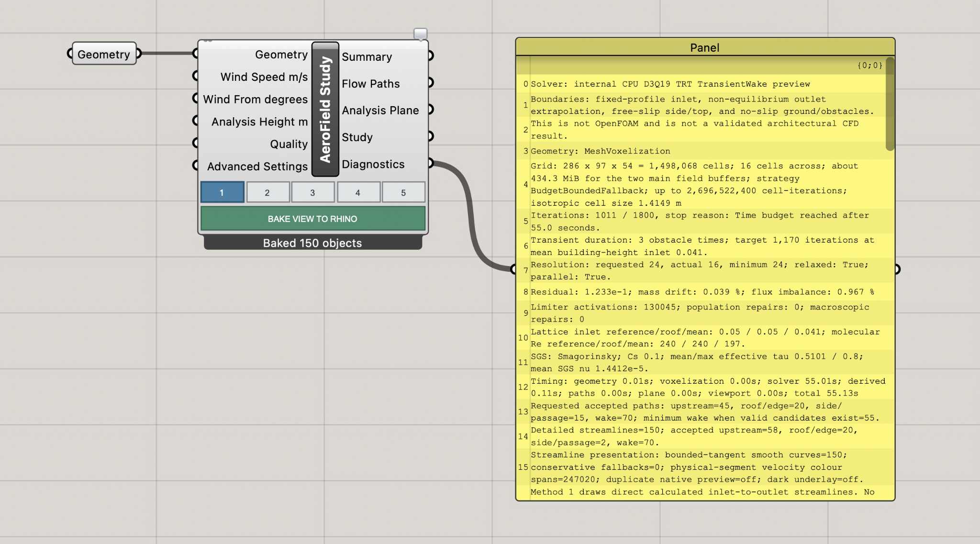Click the Quality input label
980x544 pixels.
coord(289,144)
